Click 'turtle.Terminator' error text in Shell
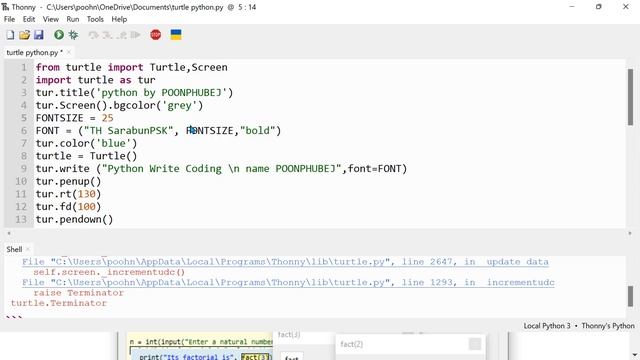The image size is (640, 360). 59,303
